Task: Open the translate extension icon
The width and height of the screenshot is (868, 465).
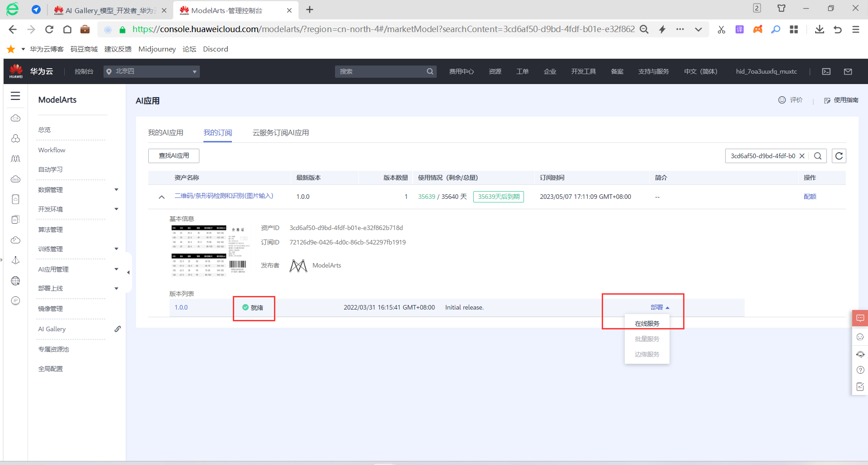Action: pos(740,29)
